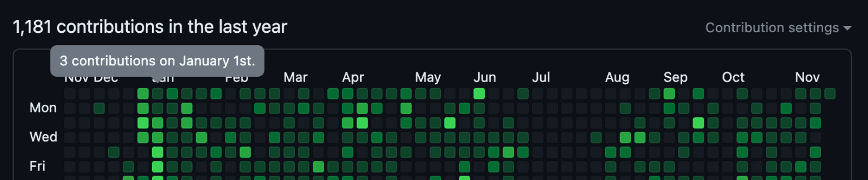Click the final top-row cell after Nov
This screenshot has width=868, height=180.
tap(830, 93)
